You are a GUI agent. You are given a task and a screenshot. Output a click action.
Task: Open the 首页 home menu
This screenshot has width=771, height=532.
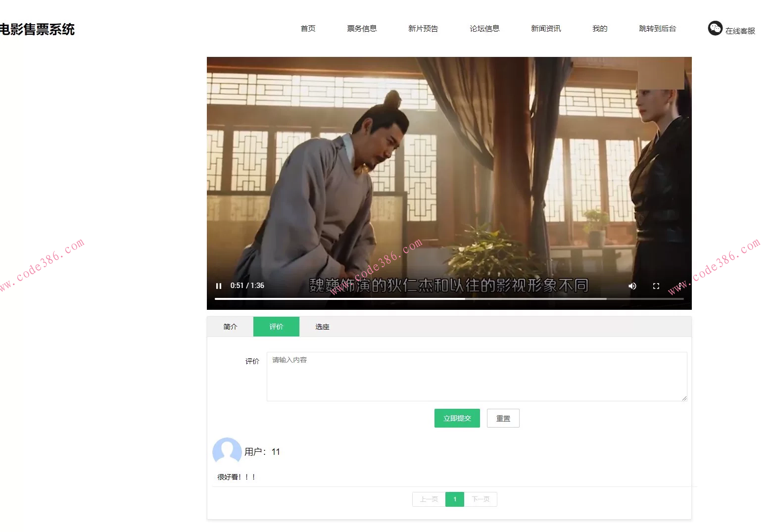(308, 29)
